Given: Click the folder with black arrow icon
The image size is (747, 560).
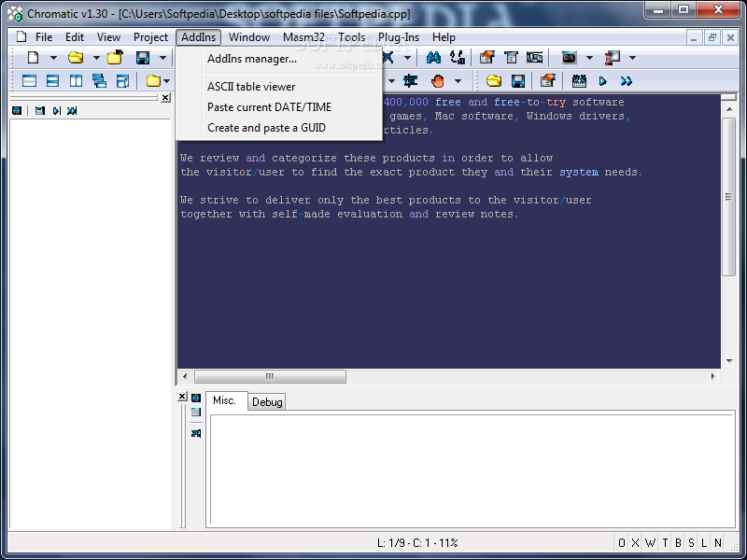Looking at the screenshot, I should (x=115, y=58).
